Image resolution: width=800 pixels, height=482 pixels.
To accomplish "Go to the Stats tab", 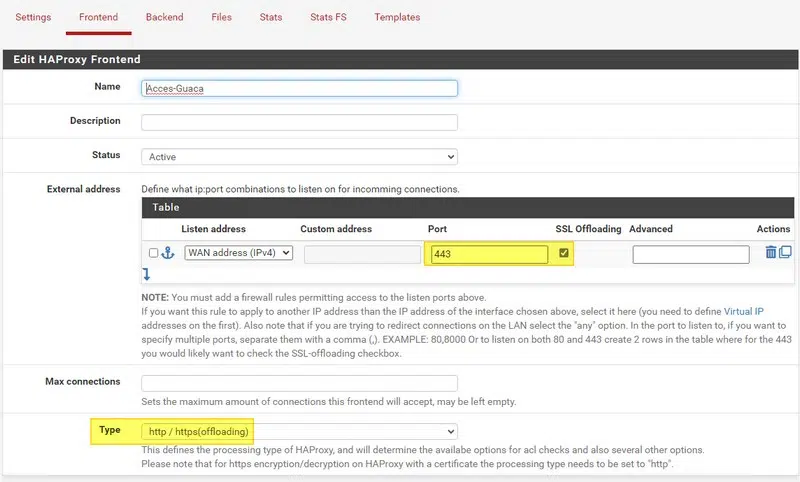I will pyautogui.click(x=271, y=17).
